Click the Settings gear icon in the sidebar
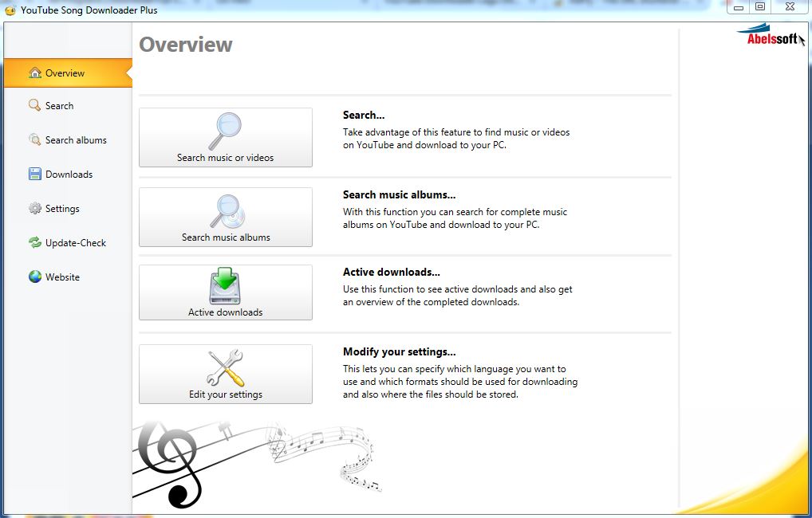This screenshot has width=812, height=518. pyautogui.click(x=34, y=209)
